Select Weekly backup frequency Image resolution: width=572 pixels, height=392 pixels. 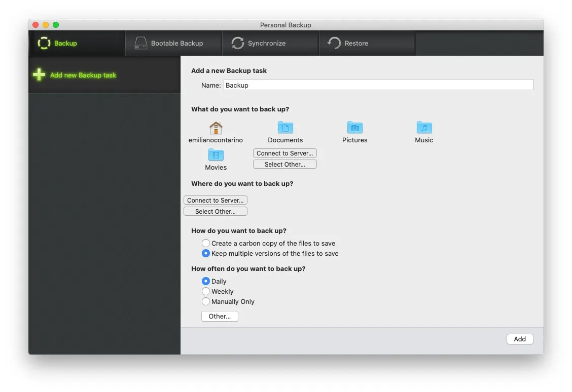click(x=206, y=291)
